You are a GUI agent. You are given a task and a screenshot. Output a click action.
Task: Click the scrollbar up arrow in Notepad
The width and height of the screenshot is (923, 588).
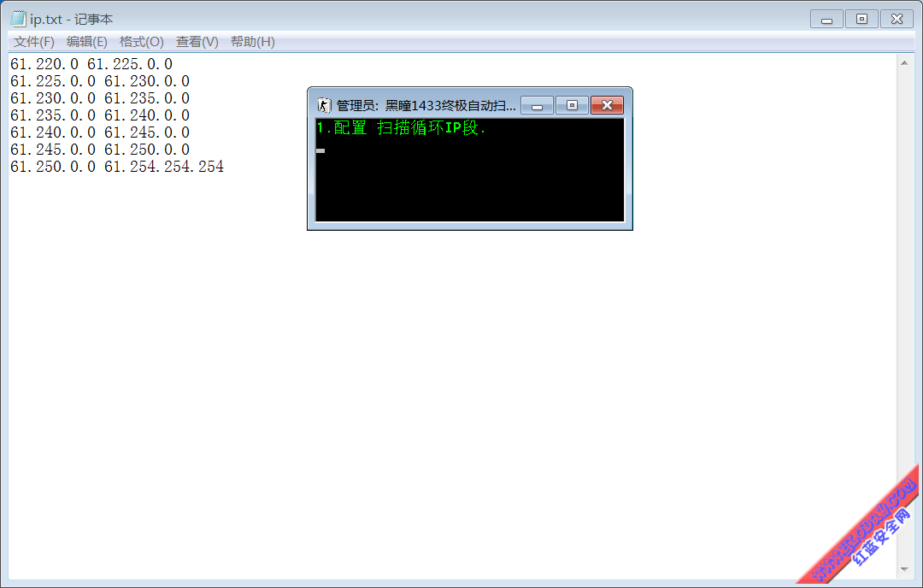905,62
